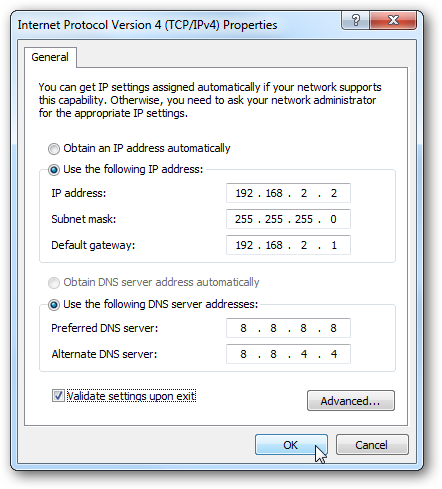The image size is (442, 489).
Task: Click the help question mark button
Action: 355,20
